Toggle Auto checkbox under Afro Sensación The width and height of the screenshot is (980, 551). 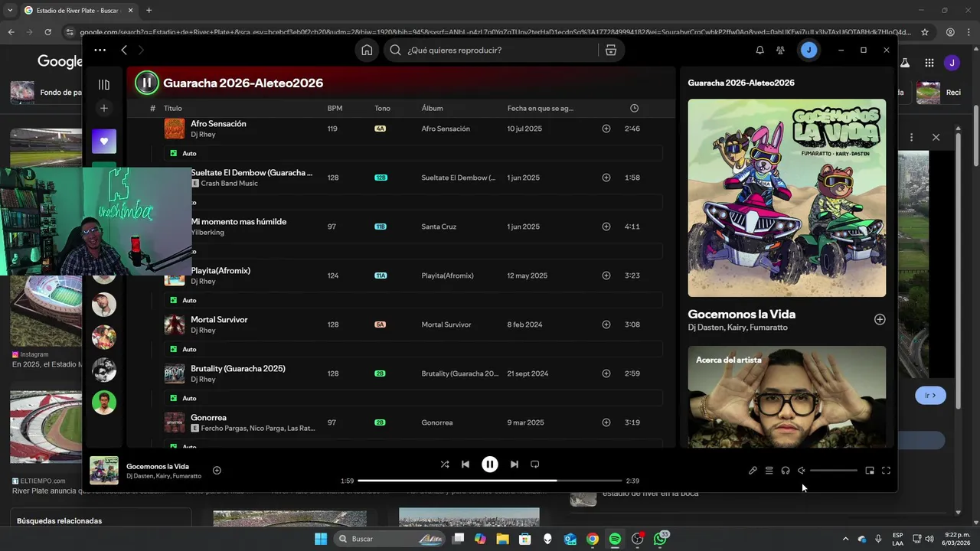[x=174, y=153]
